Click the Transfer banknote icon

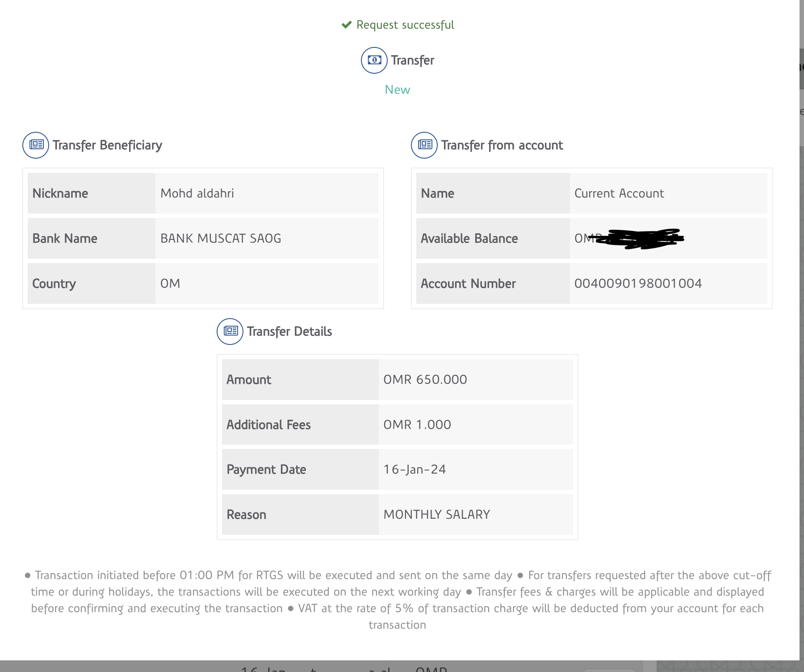pyautogui.click(x=374, y=60)
